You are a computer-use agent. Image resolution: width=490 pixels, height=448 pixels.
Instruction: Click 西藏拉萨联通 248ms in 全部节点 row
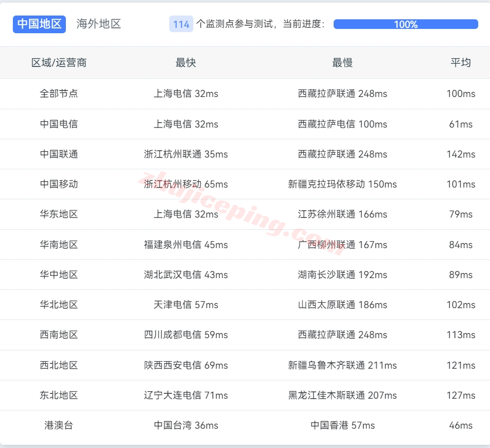(342, 93)
